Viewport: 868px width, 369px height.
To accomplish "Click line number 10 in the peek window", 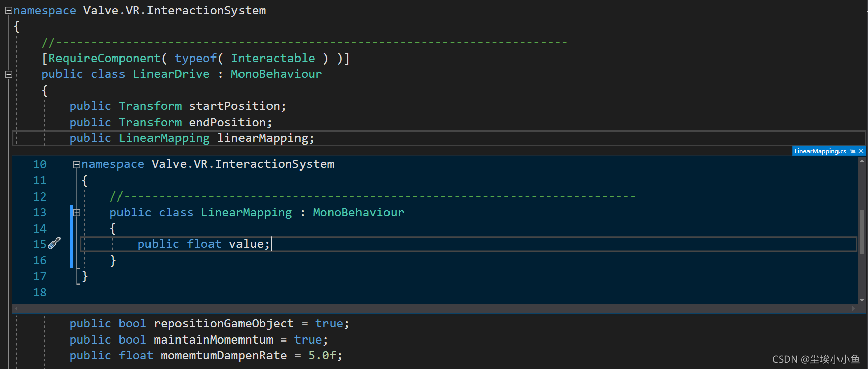I will click(x=40, y=165).
